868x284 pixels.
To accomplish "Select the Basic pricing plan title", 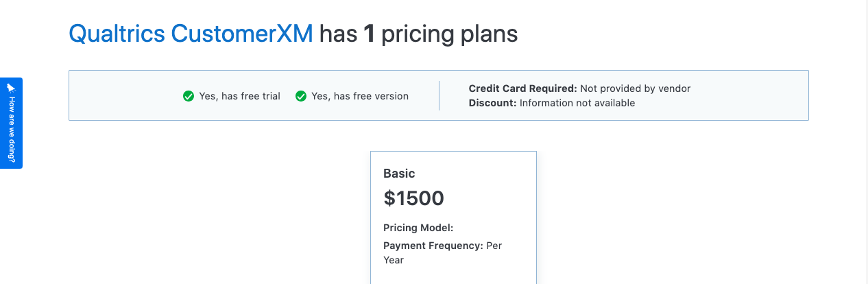I will point(399,174).
